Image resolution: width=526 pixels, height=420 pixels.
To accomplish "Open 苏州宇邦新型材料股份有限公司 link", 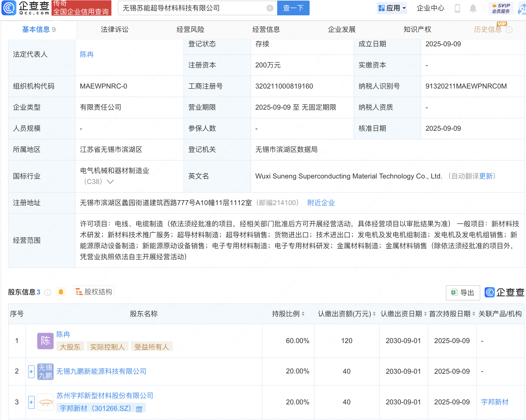I will [x=105, y=396].
